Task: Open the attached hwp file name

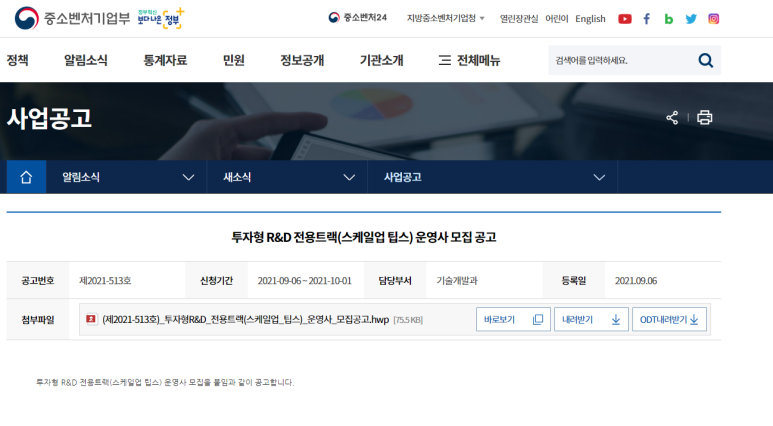Action: [x=246, y=320]
